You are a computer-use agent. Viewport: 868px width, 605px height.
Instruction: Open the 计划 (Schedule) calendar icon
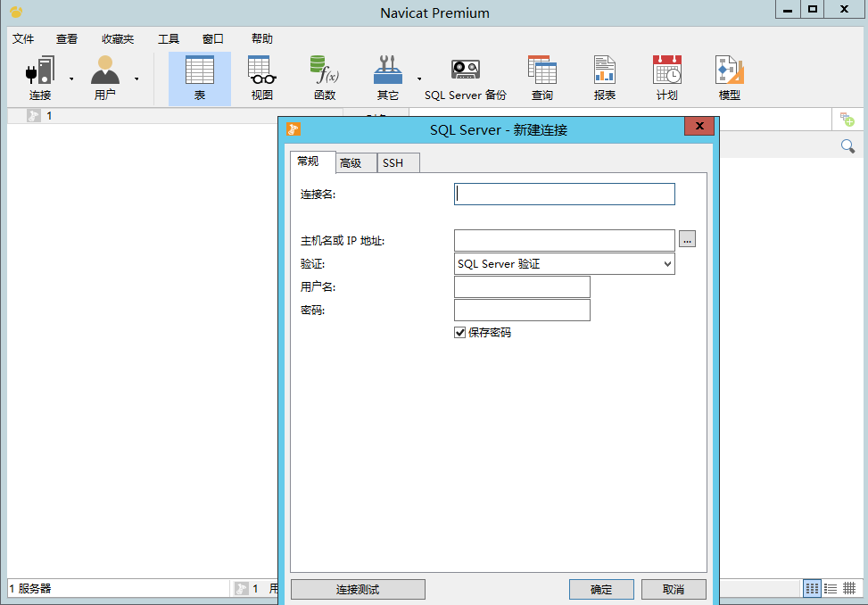(666, 78)
